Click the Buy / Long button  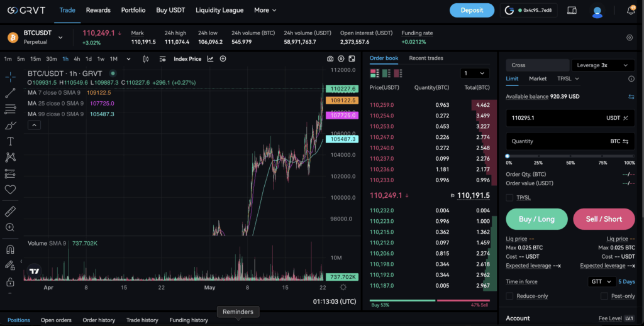coord(537,219)
